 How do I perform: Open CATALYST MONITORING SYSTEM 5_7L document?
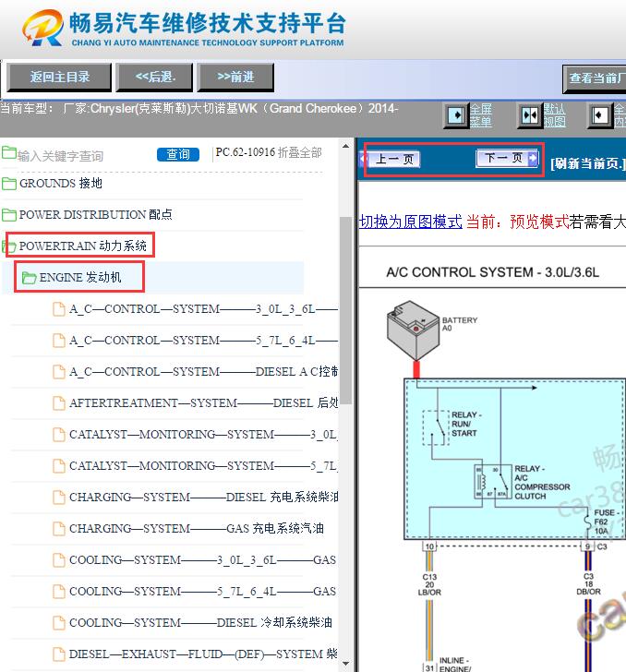pos(203,465)
